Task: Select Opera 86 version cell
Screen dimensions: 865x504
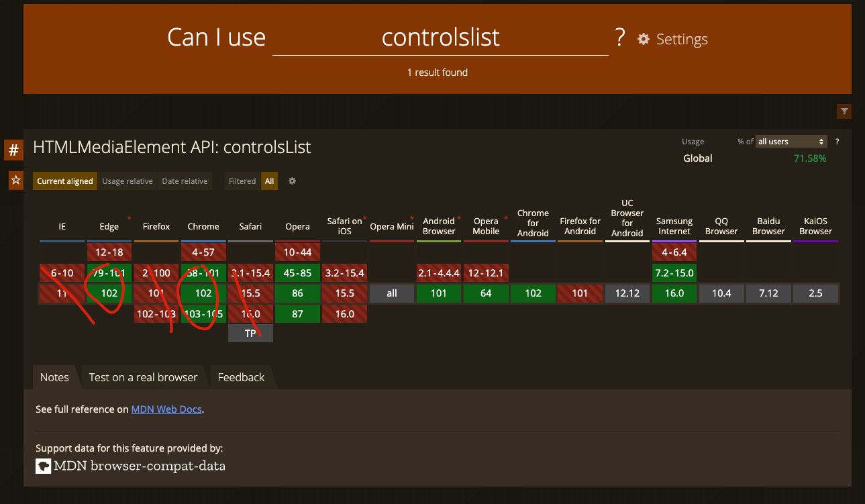Action: point(297,293)
